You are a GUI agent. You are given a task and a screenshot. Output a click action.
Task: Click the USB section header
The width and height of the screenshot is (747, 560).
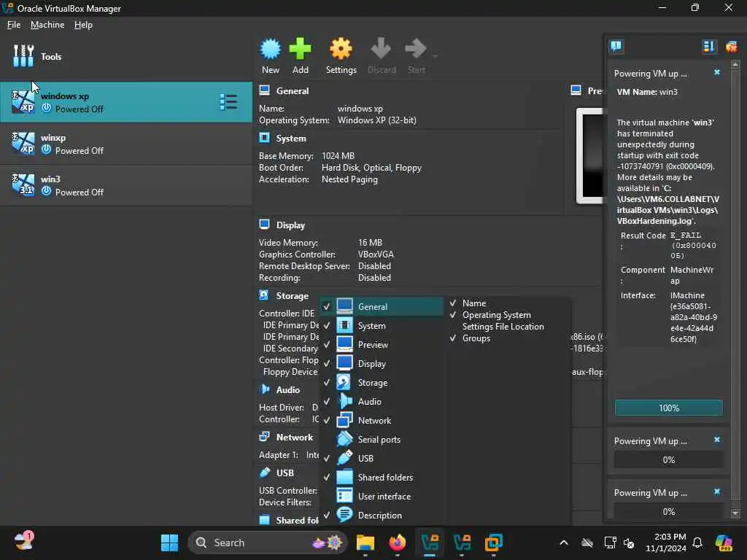(285, 472)
